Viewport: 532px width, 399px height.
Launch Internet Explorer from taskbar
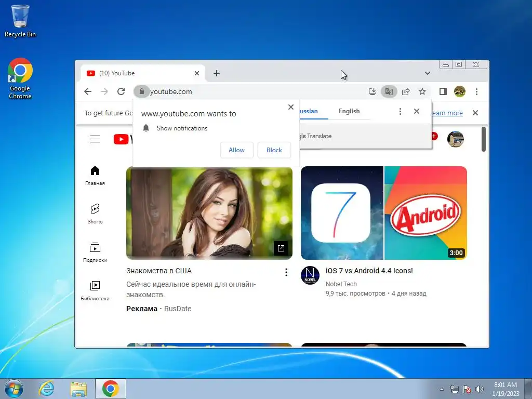click(x=46, y=389)
